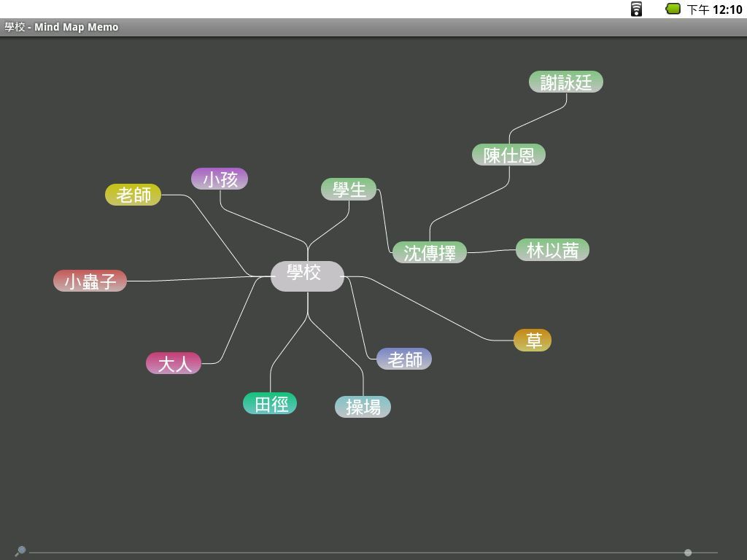Tap the 操場 node
Screen dimensions: 747x560
coord(363,407)
